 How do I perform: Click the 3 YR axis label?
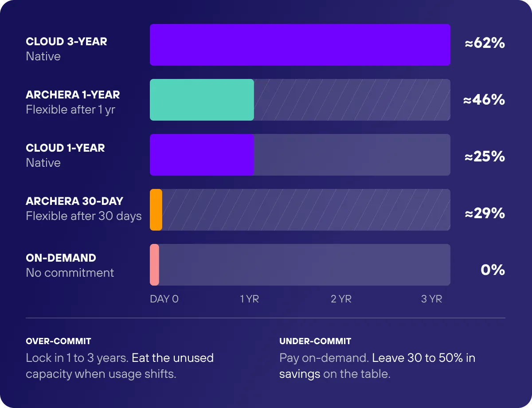click(x=432, y=299)
